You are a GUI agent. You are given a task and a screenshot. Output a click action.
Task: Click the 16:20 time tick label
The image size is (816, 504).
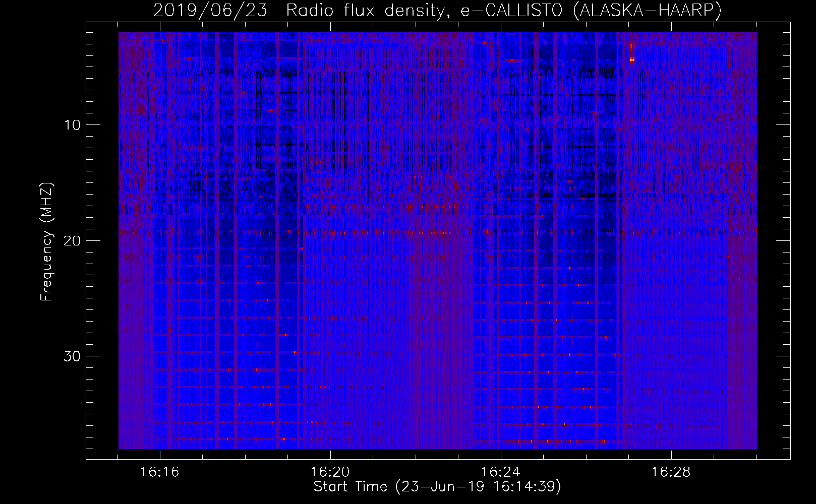coord(330,472)
